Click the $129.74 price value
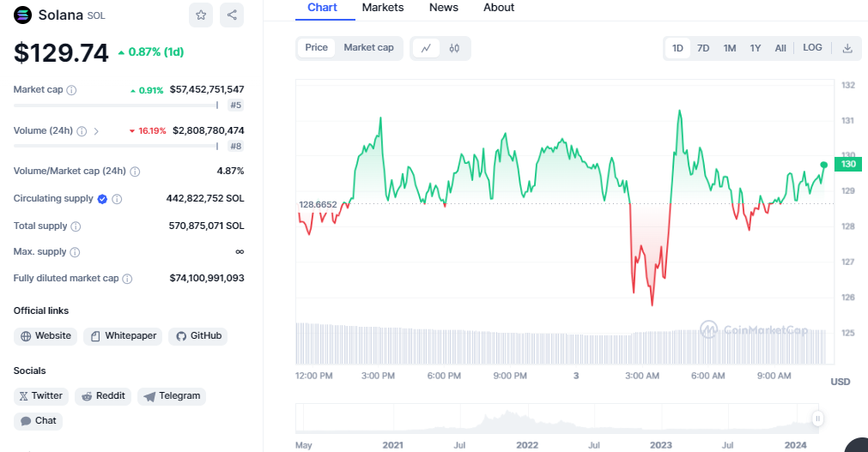The image size is (868, 452). 61,53
